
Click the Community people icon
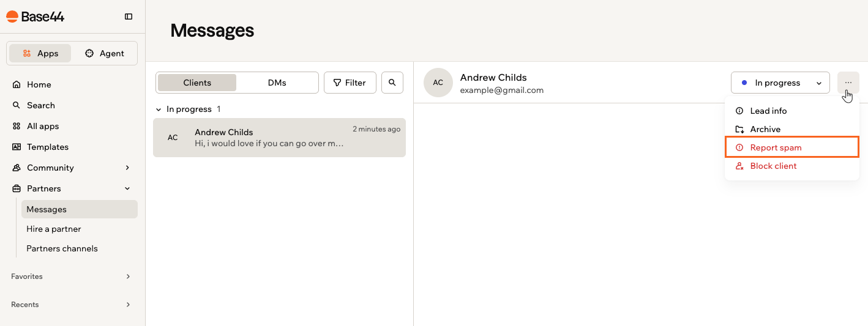click(x=17, y=168)
